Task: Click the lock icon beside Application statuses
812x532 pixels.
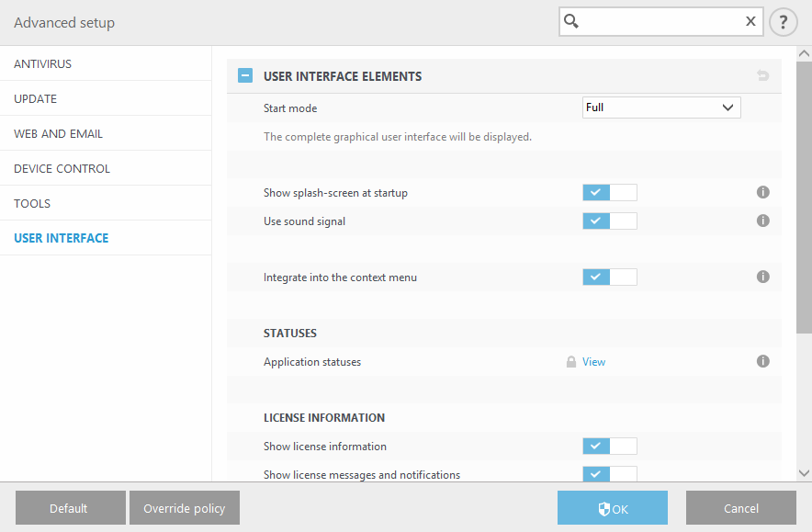Action: 571,362
